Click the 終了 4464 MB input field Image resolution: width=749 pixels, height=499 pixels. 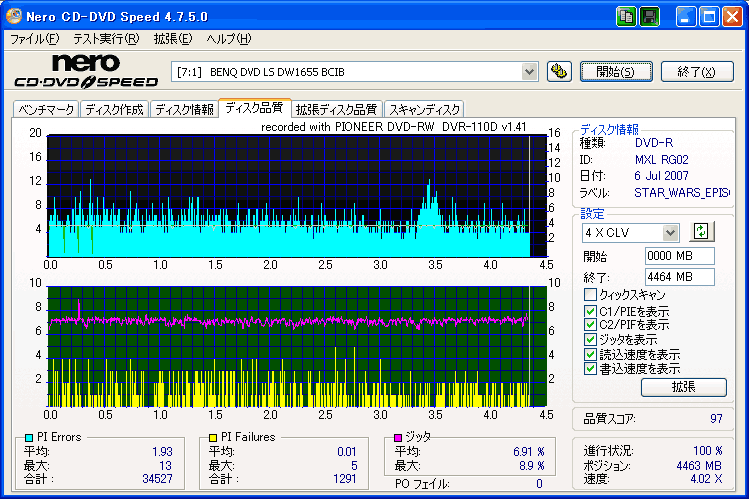(x=680, y=277)
